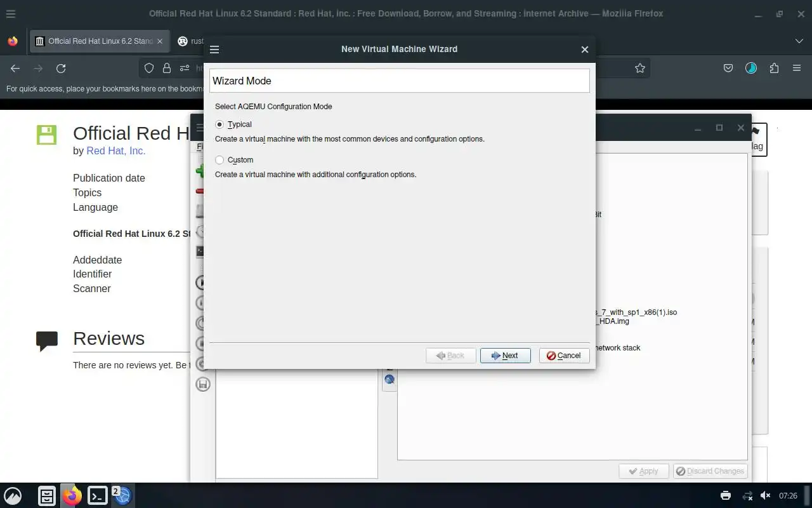Screen dimensions: 812x508
Task: Open the network status tray icon
Action: [x=747, y=496]
